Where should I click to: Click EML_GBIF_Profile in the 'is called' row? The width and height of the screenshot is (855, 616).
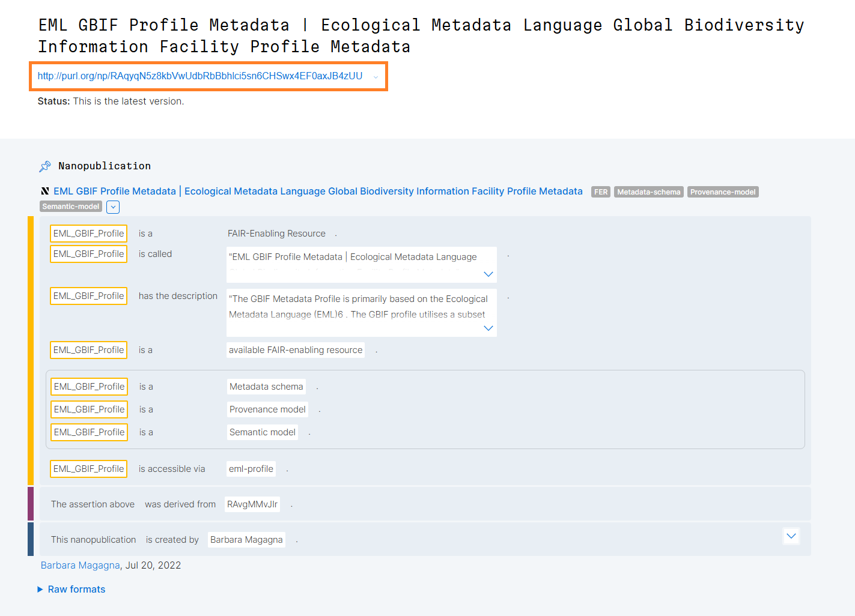tap(88, 254)
